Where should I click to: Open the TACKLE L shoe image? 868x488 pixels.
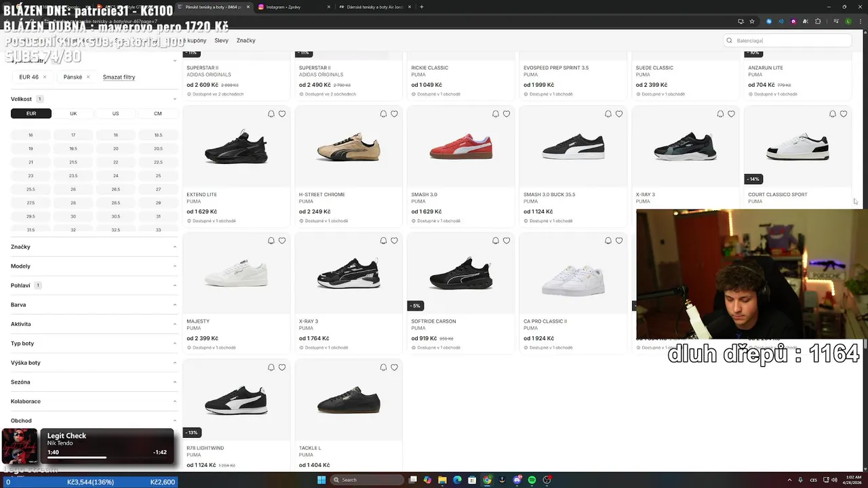tap(349, 401)
